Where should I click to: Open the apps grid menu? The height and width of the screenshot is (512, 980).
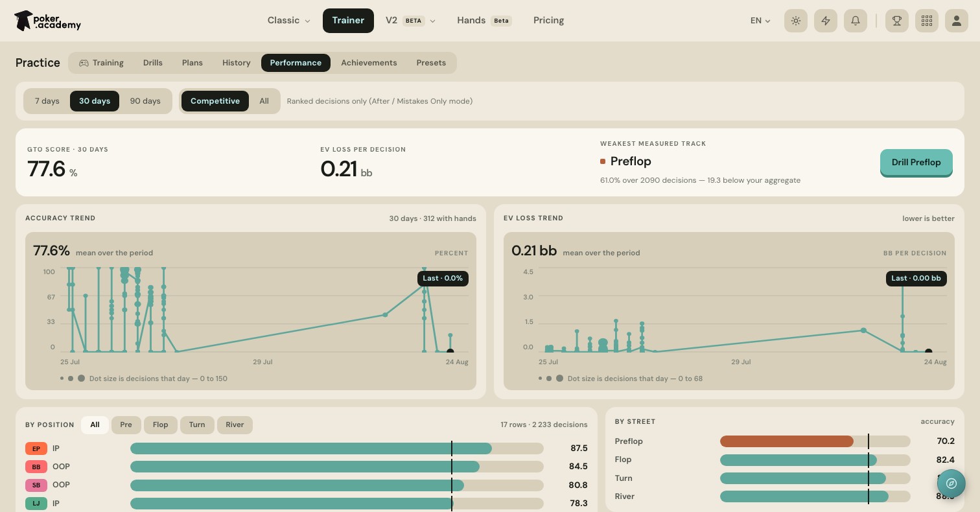[927, 21]
